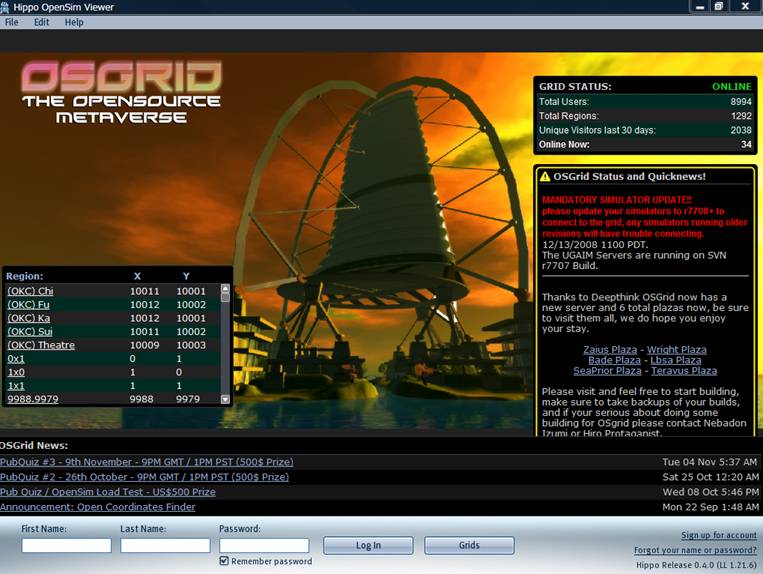Click the Total Users value 8994
Viewport: 763px width, 574px height.
pyautogui.click(x=741, y=102)
